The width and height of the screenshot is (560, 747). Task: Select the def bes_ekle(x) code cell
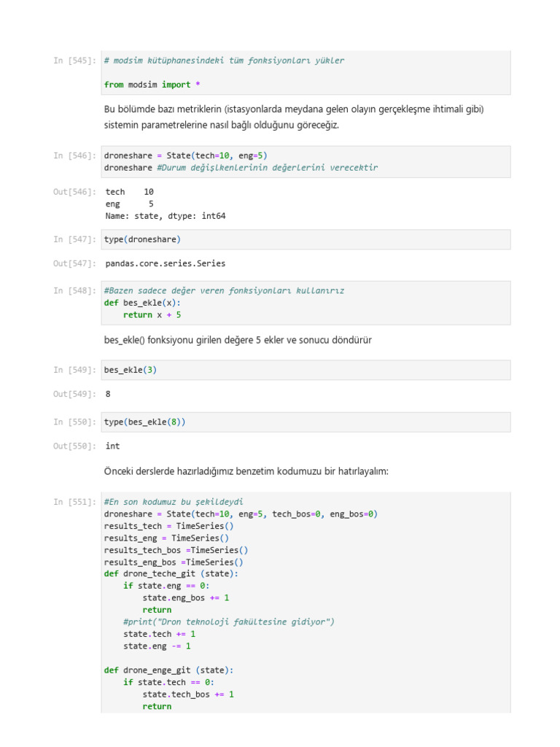(306, 303)
